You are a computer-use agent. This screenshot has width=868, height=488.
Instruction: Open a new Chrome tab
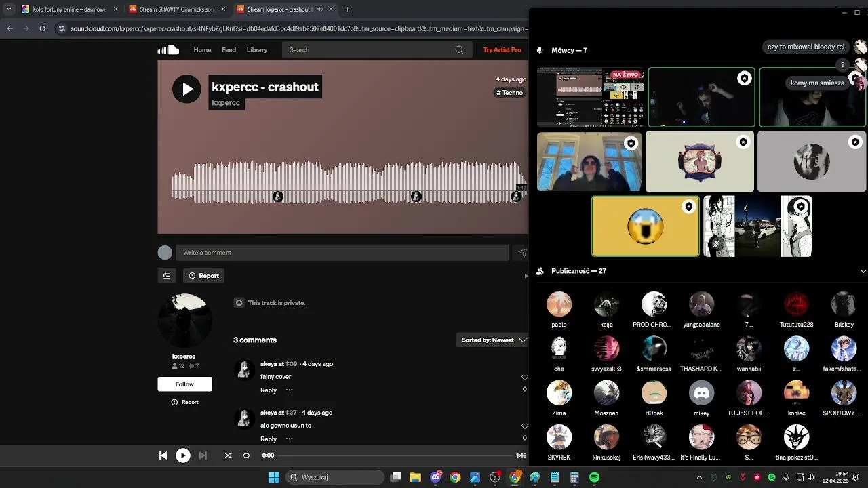pos(347,9)
